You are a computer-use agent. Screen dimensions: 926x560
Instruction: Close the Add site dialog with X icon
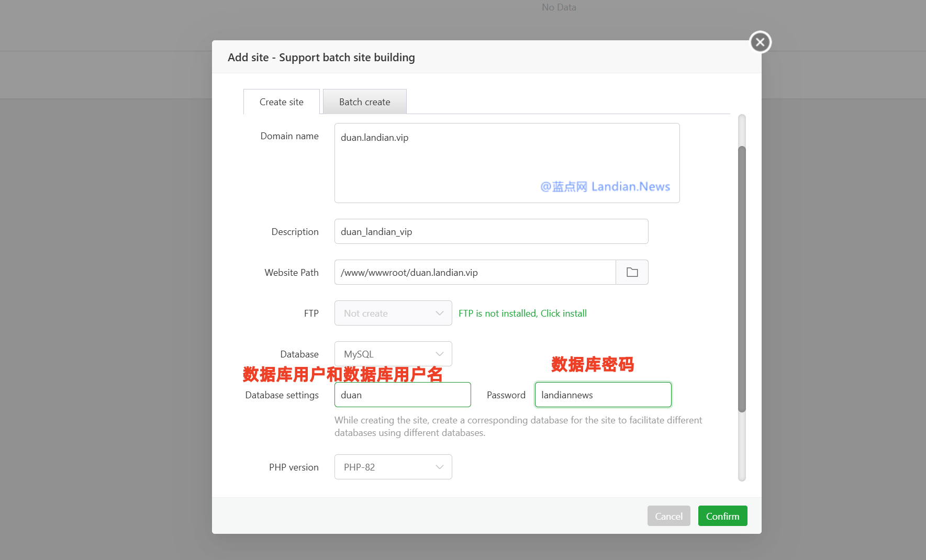tap(760, 42)
